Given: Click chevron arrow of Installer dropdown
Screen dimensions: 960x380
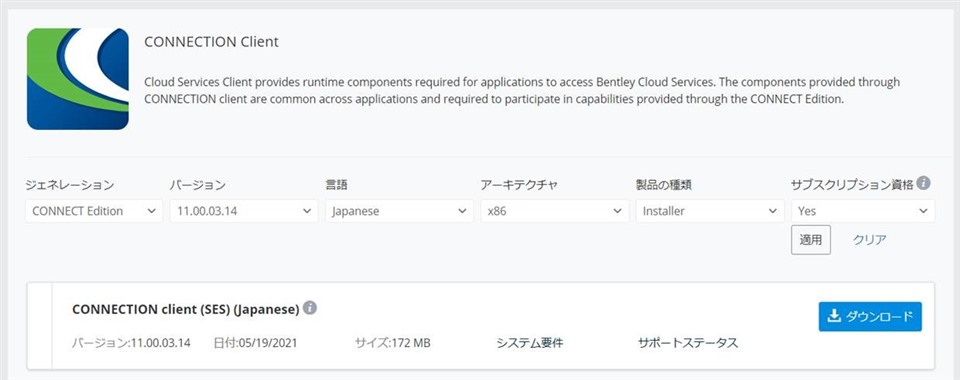Looking at the screenshot, I should [x=772, y=211].
